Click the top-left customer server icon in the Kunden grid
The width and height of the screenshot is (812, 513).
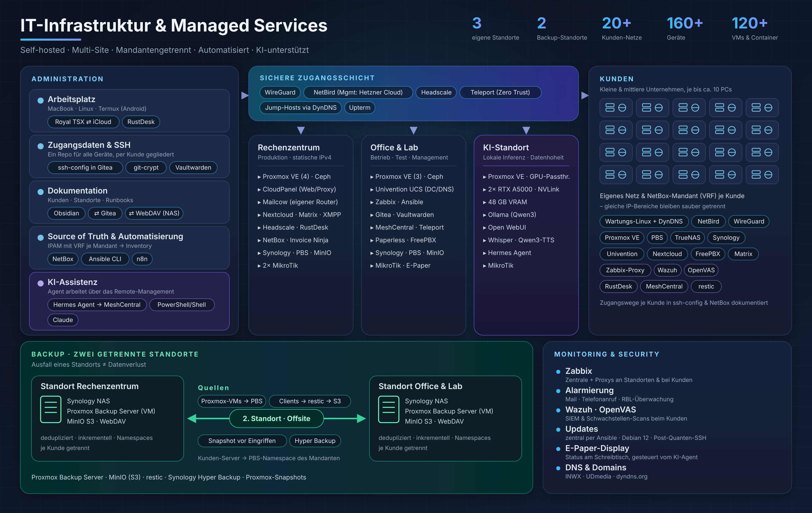tap(616, 108)
